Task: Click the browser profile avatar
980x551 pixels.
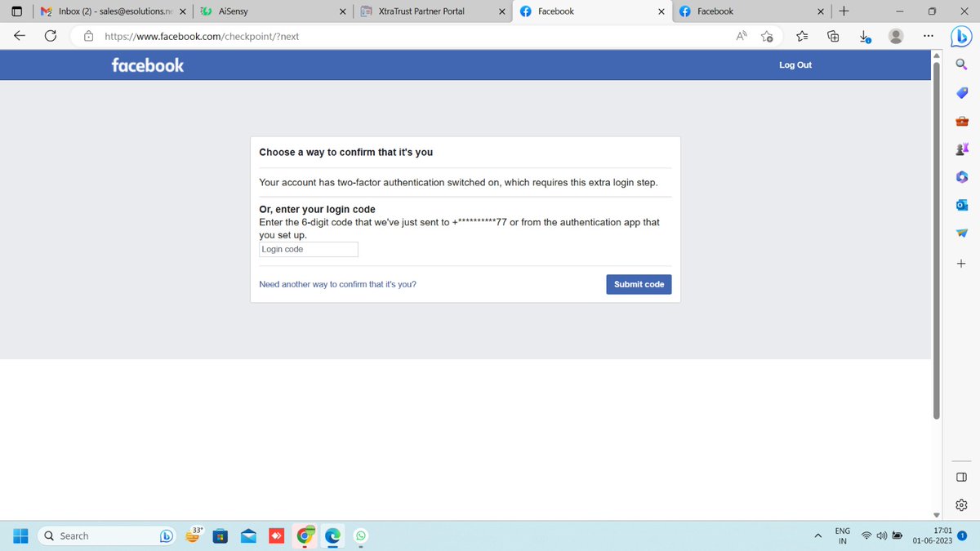Action: click(896, 36)
